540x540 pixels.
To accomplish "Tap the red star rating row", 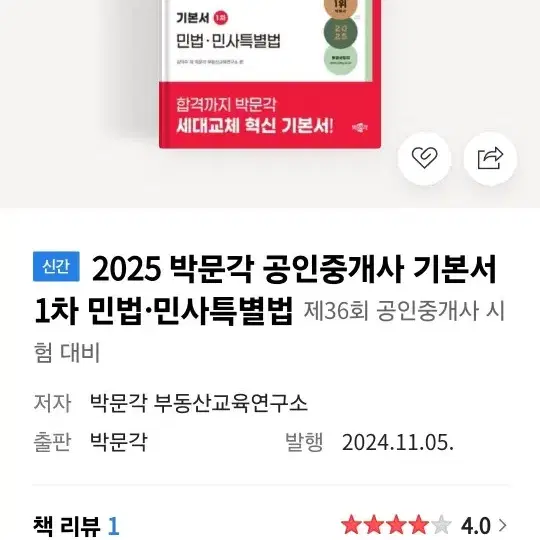I will pyautogui.click(x=396, y=525).
